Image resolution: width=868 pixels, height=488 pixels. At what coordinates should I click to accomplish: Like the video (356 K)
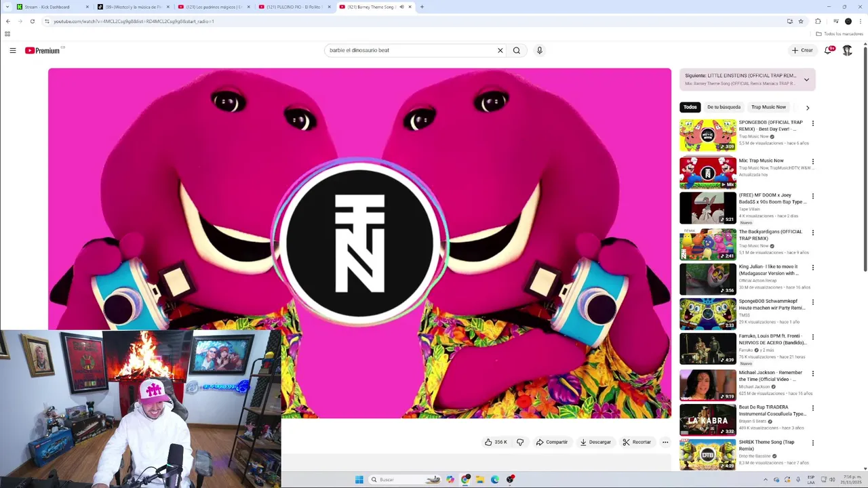[496, 442]
